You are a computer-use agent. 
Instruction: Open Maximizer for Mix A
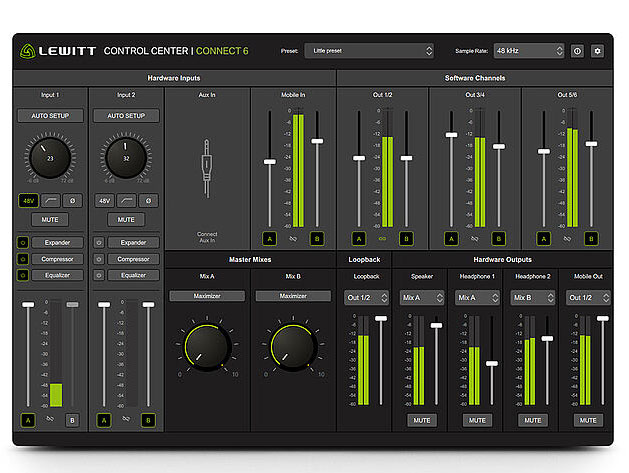pyautogui.click(x=207, y=296)
